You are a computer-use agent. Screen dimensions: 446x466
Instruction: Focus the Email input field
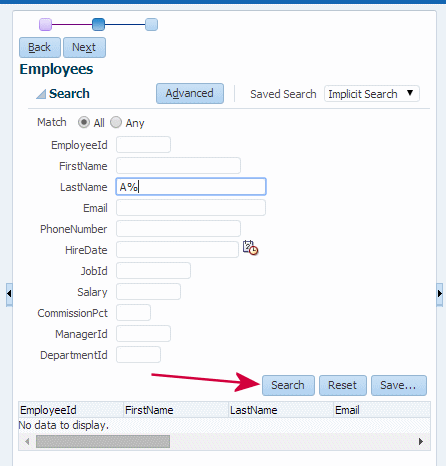click(191, 208)
